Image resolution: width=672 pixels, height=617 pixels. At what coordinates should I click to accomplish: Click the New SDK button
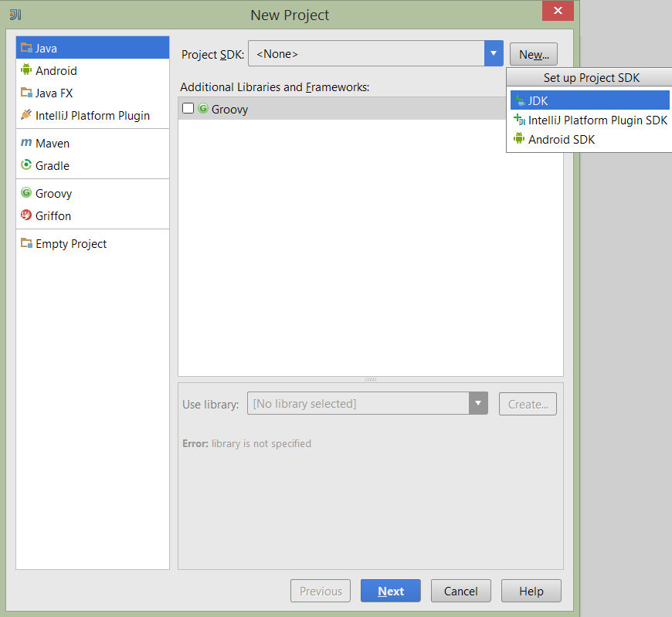click(x=533, y=54)
